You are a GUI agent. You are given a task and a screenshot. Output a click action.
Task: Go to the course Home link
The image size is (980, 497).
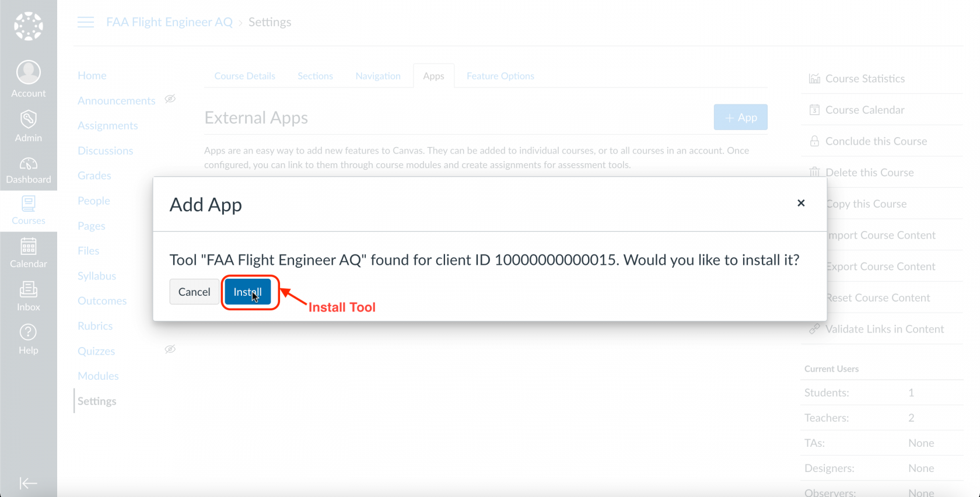92,75
